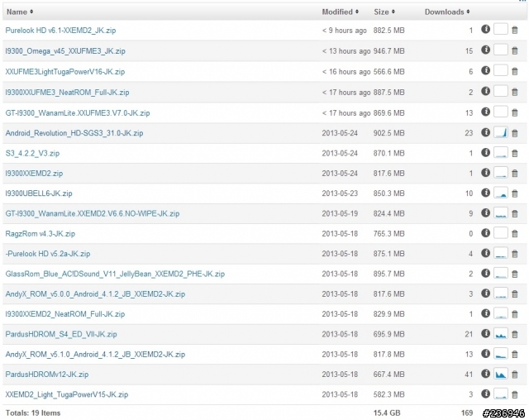View download graph for PardusHDROMv12-JK.zip
529x420 pixels.
point(501,374)
